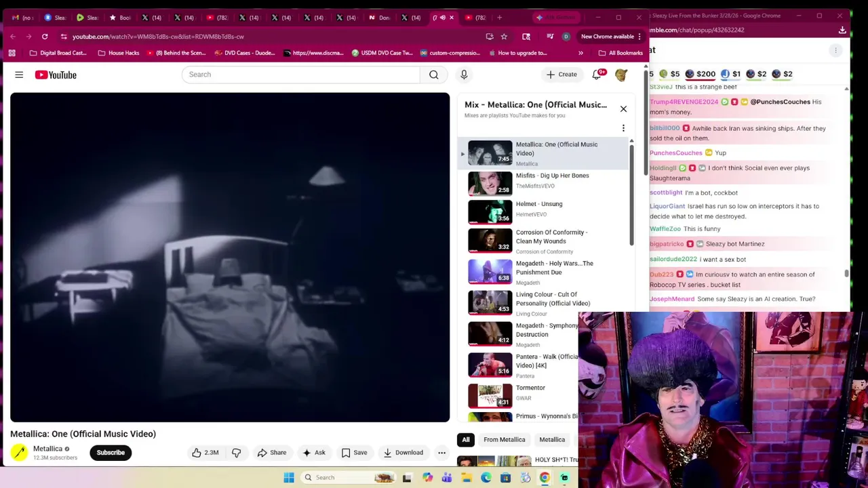The width and height of the screenshot is (868, 488).
Task: Open File Explorer from the taskbar
Action: tap(467, 478)
